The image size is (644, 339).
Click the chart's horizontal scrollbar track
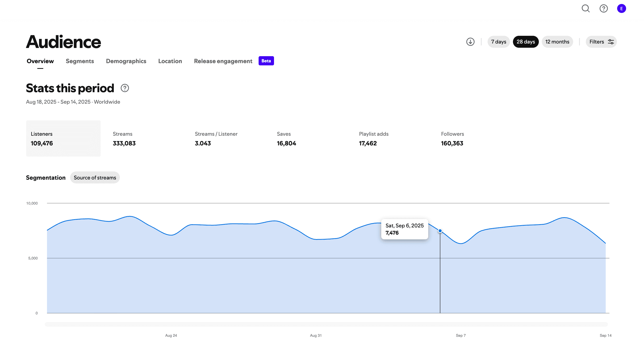pyautogui.click(x=326, y=324)
